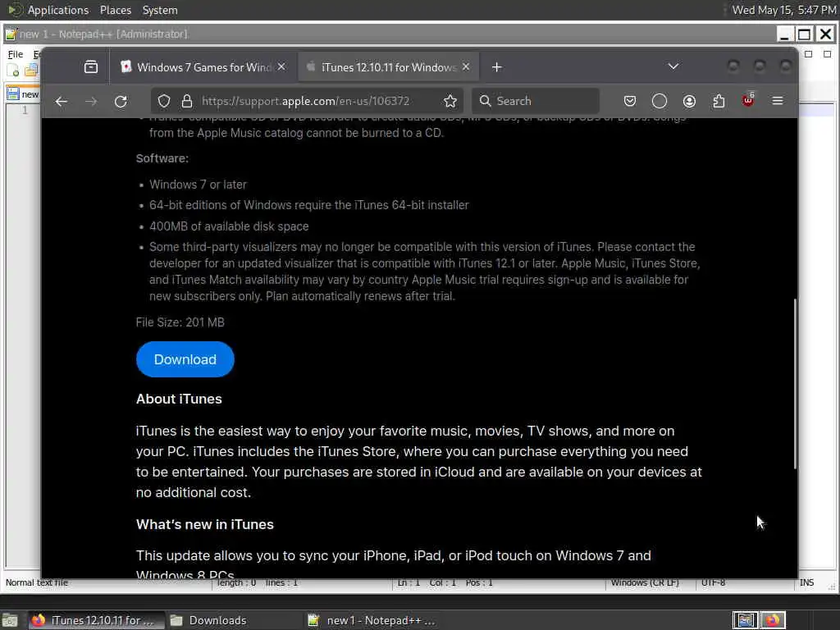Click the first workspace switcher thumbnail
Screen dimensions: 840x630
pyautogui.click(x=745, y=620)
